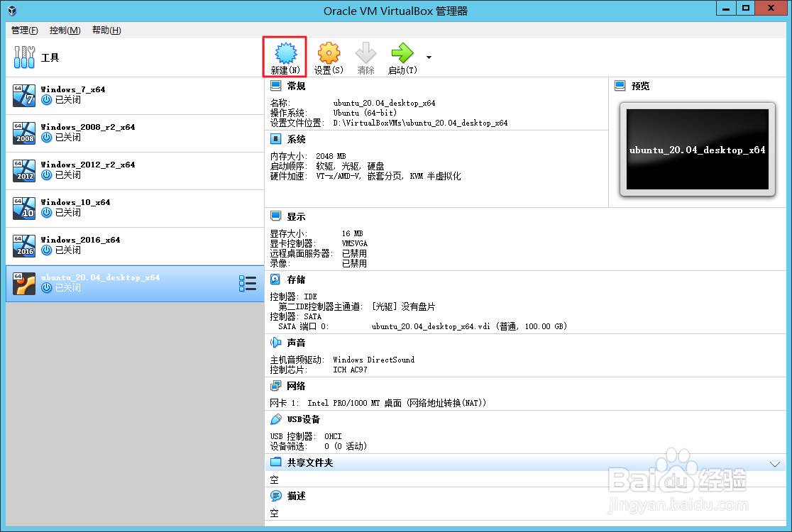This screenshot has width=792, height=532.
Task: Select the Windows_2016_x64 name text
Action: [x=80, y=240]
